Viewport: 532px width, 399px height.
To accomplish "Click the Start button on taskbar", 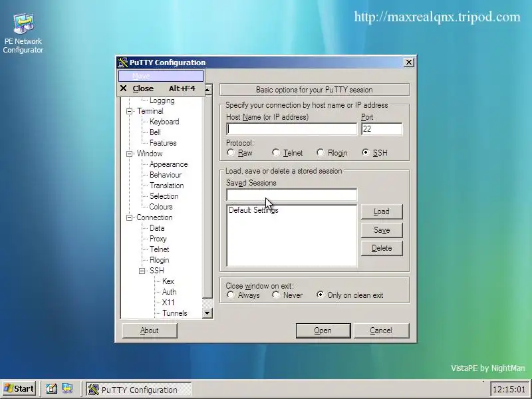I will tap(19, 388).
